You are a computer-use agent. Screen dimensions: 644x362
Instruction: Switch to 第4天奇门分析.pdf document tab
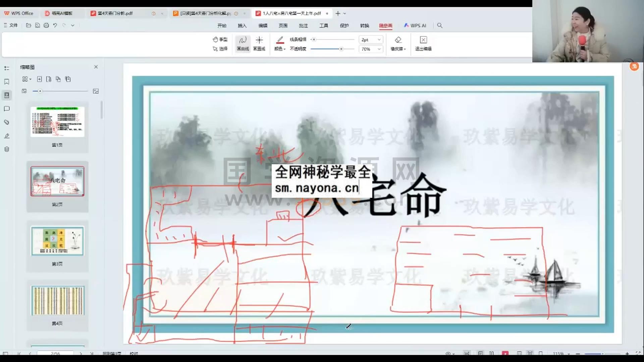coord(115,13)
